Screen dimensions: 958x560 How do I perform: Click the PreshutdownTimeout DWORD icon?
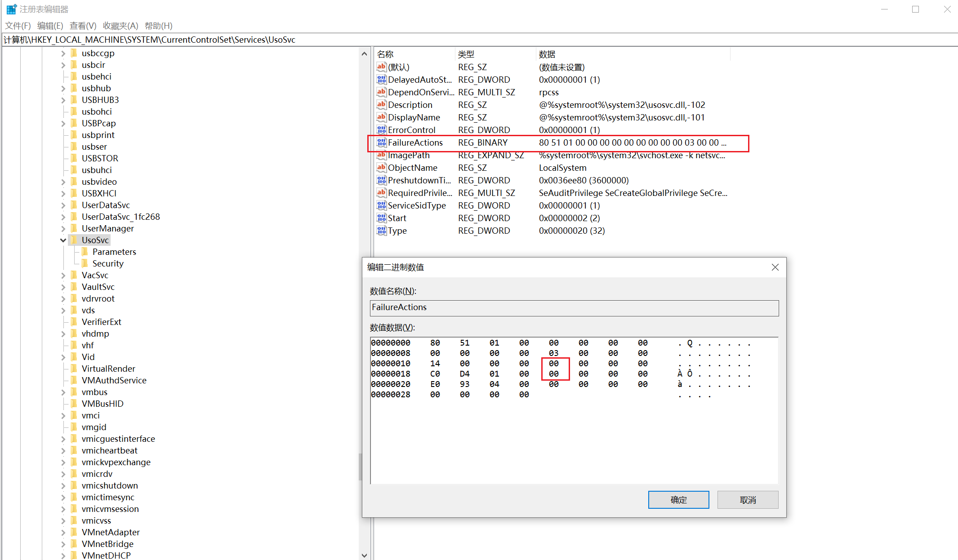(x=382, y=180)
